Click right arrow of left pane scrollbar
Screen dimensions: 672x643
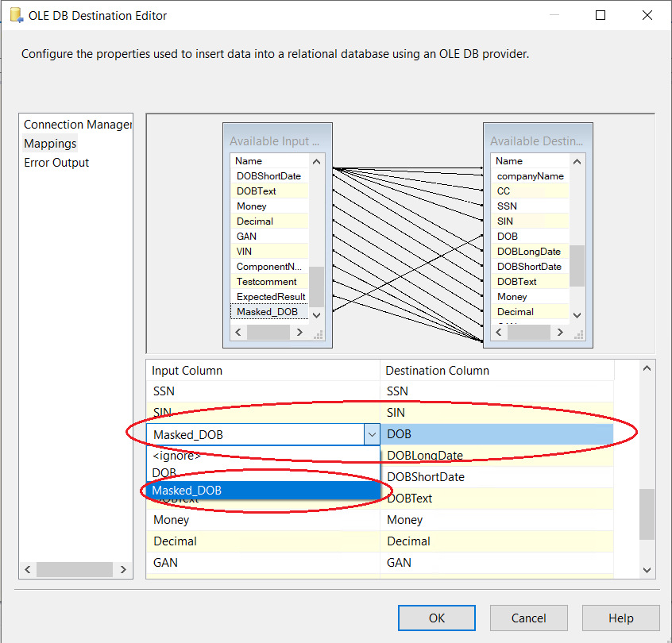123,570
